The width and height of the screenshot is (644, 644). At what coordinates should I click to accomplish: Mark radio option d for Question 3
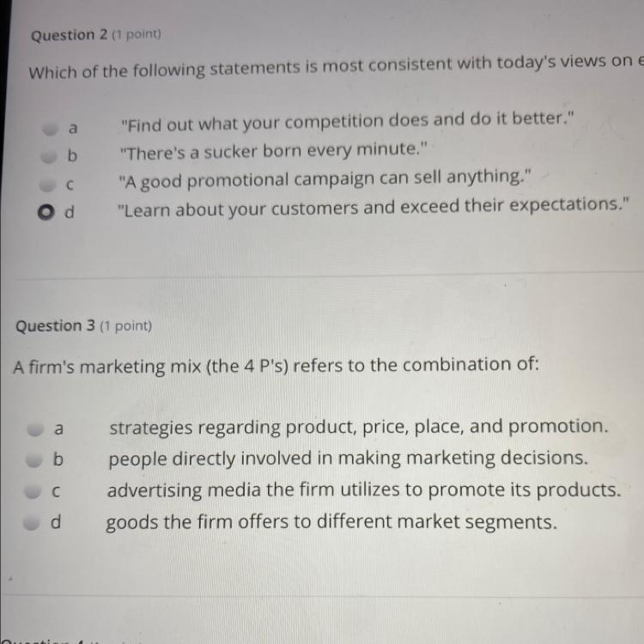[x=34, y=523]
